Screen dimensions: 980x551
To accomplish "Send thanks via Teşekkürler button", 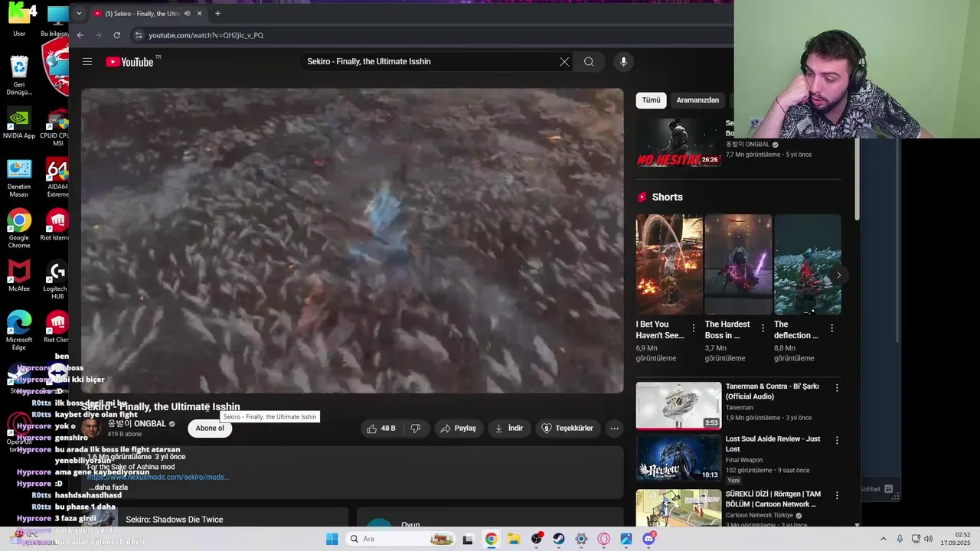I will 567,429.
